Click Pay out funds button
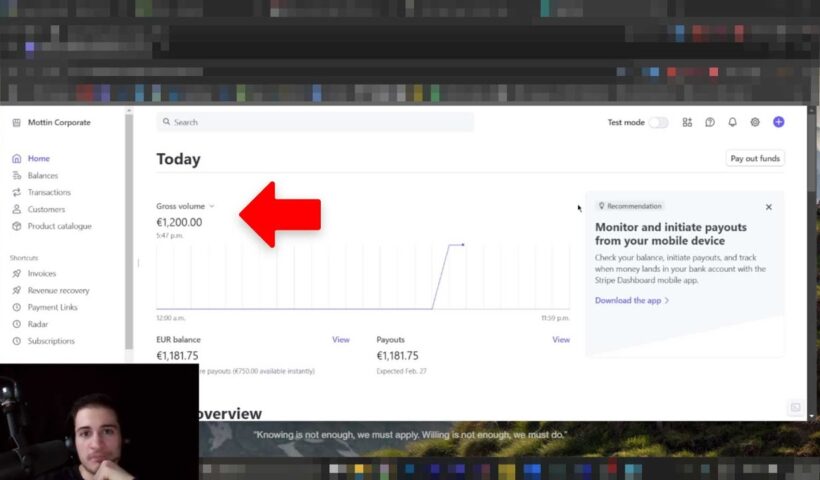 coord(755,158)
